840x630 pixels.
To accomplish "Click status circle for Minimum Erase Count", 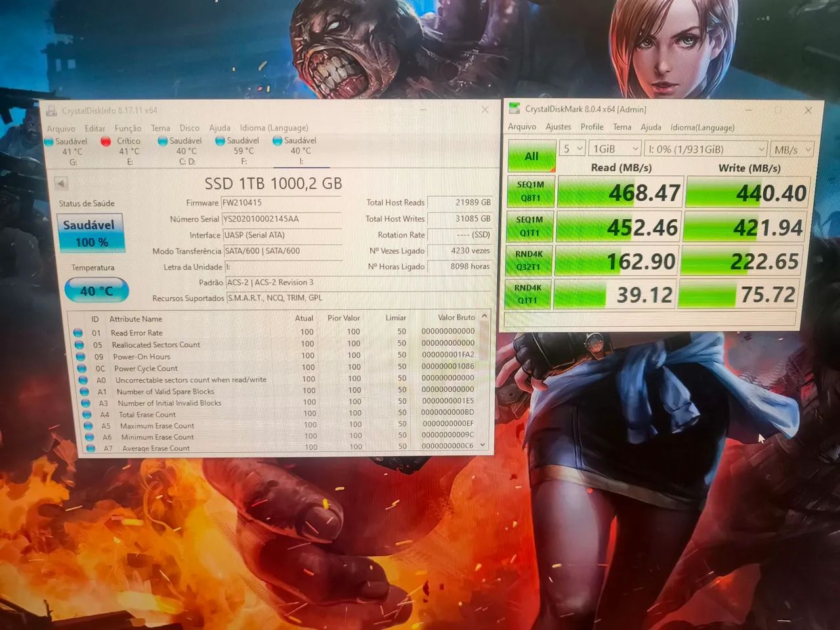I will 89,437.
